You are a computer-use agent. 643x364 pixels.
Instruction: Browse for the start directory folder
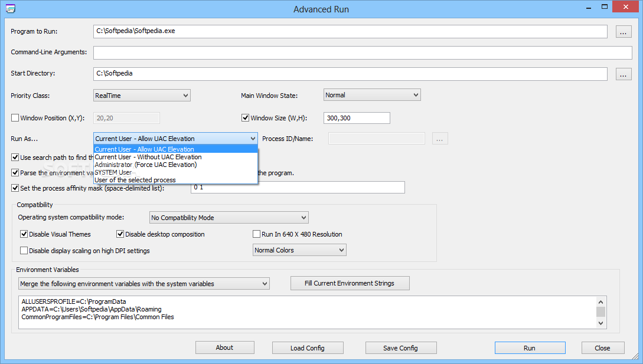pyautogui.click(x=623, y=74)
